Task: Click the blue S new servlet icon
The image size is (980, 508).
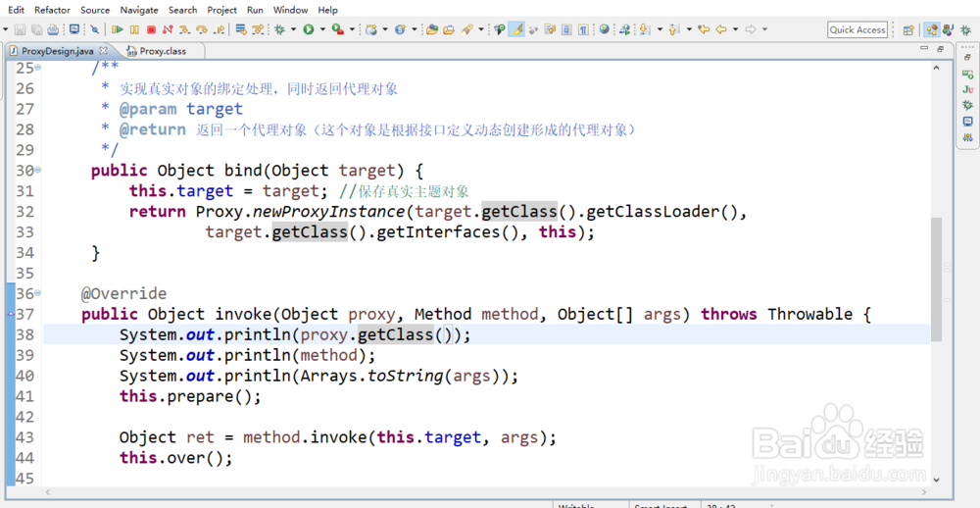Action: [400, 29]
